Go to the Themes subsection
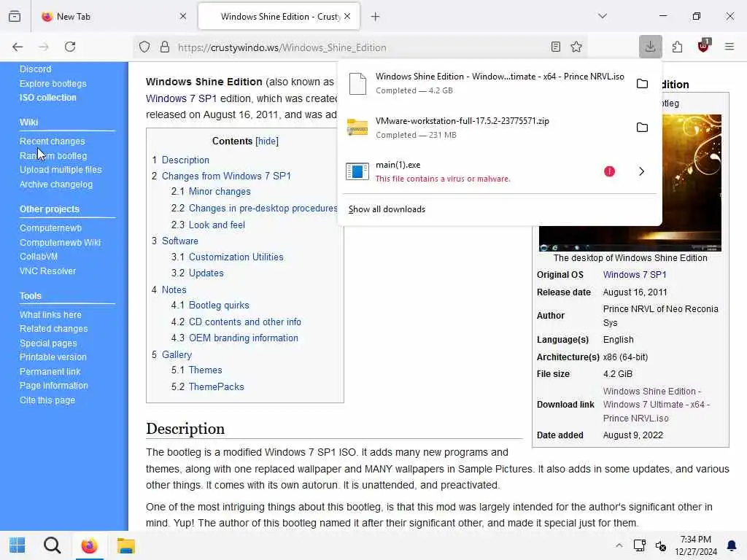Screen dimensions: 747x560 (x=205, y=370)
